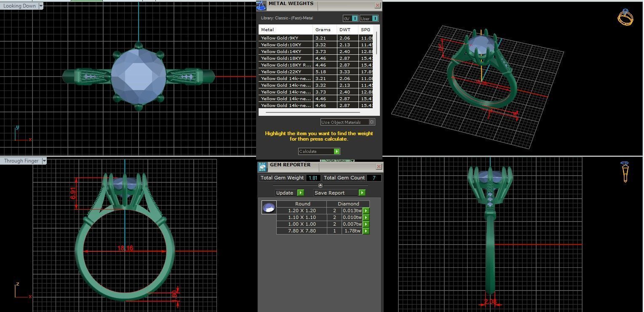
Task: Collapse Gem Reporter summary with round arrow
Action: point(320,185)
